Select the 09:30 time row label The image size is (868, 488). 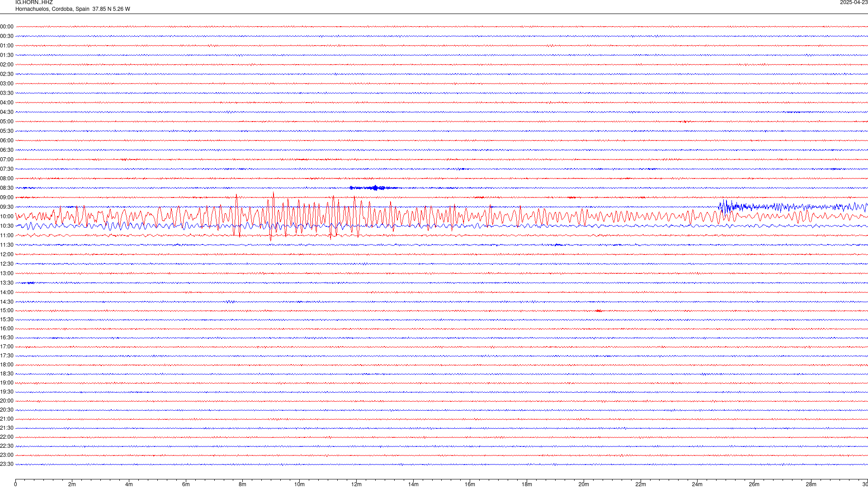[7, 207]
